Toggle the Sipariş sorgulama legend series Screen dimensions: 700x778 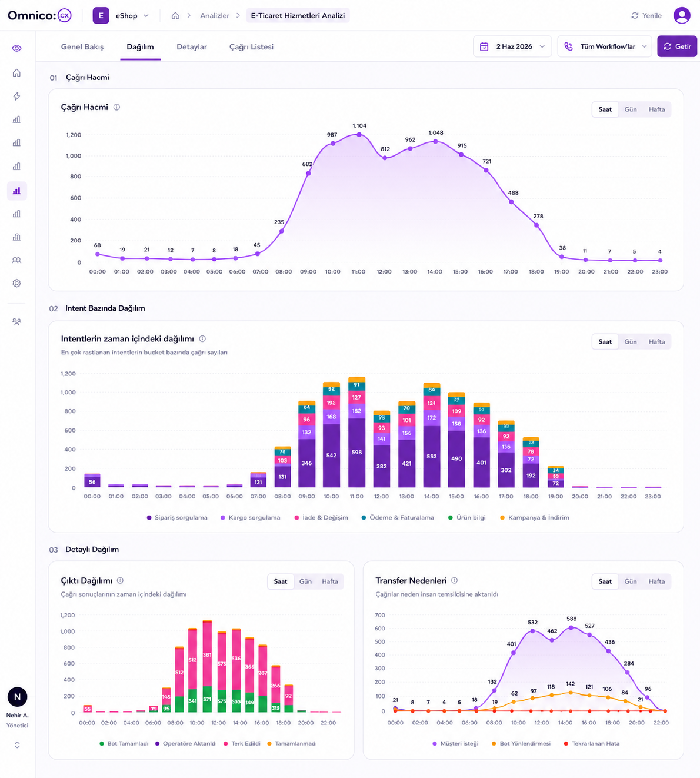point(177,518)
